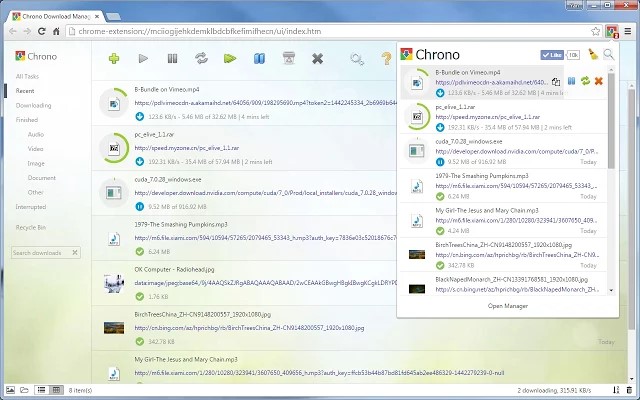
Task: Click the black X Delete icon in toolbar
Action: pyautogui.click(x=317, y=59)
